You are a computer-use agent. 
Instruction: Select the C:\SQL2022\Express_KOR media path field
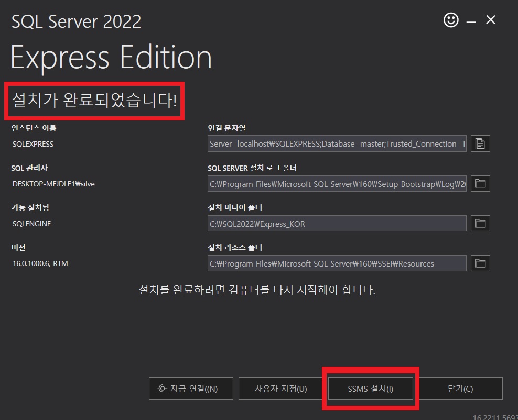(336, 223)
